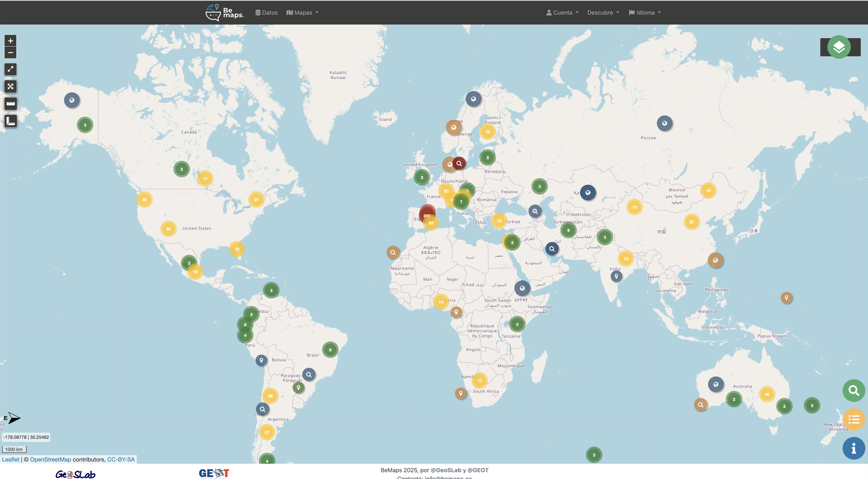This screenshot has height=479, width=868.
Task: Follow the Leaflet attribution link
Action: 11,459
